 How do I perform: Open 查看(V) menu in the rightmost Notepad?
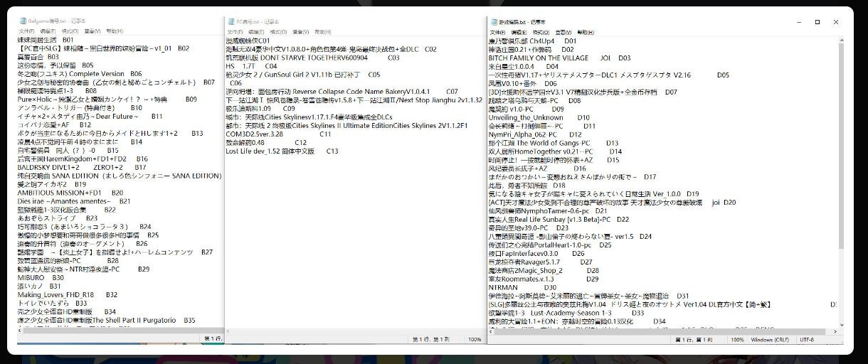[563, 32]
